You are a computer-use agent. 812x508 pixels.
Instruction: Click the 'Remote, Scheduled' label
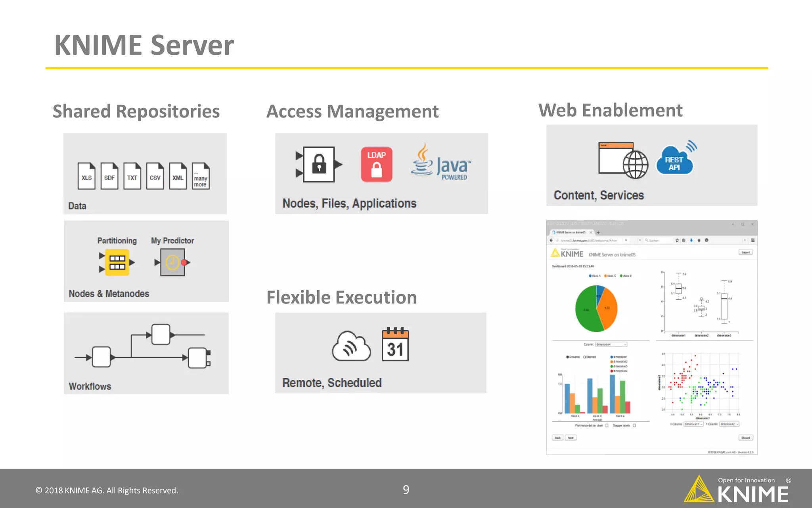pos(332,383)
